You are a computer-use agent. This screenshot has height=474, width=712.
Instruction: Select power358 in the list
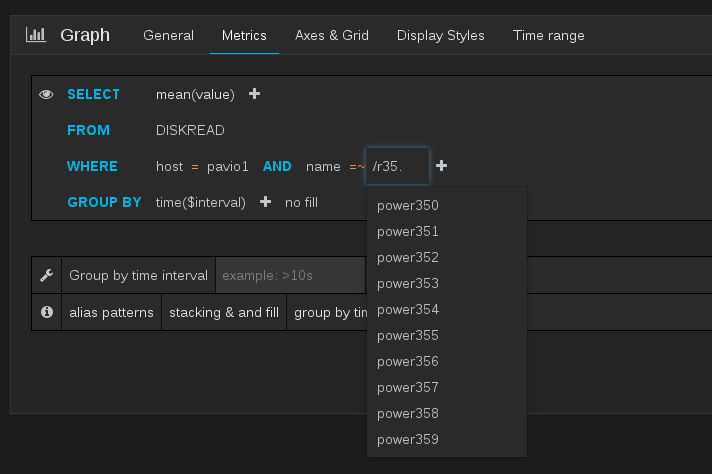447,414
